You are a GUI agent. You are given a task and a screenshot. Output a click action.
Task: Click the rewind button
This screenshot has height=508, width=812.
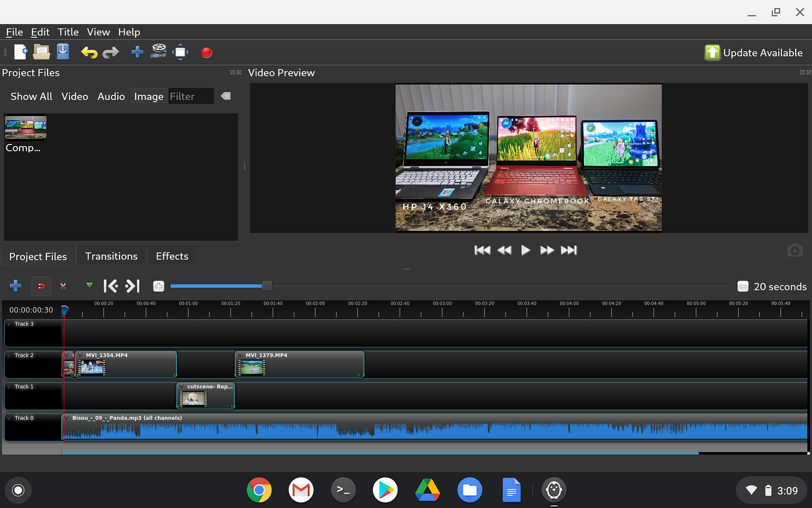pos(504,250)
